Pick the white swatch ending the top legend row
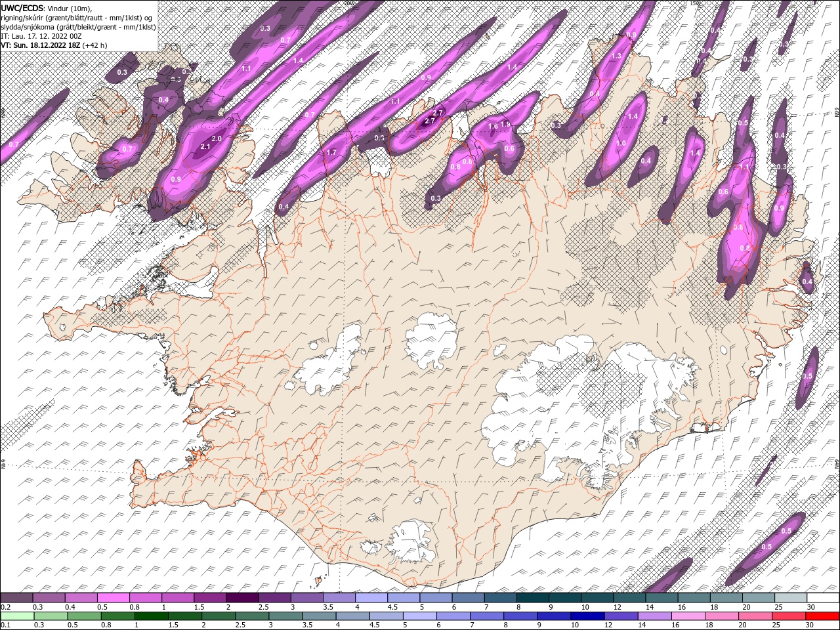 823,598
